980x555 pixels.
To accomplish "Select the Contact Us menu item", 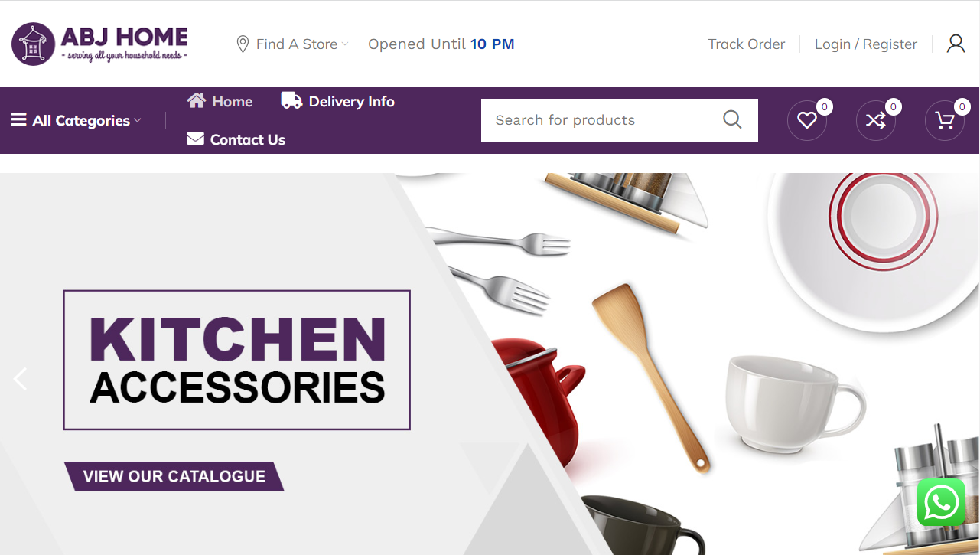I will [236, 139].
